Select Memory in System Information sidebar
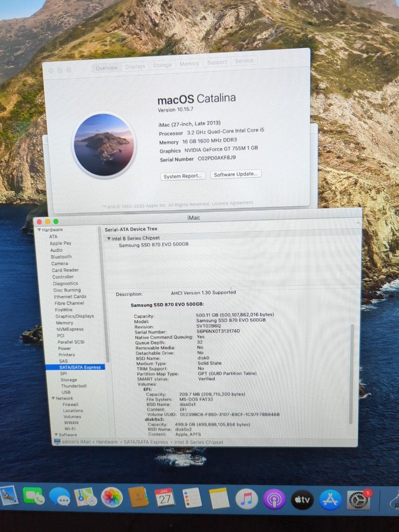Viewport: 399px width, 532px height. coord(65,323)
